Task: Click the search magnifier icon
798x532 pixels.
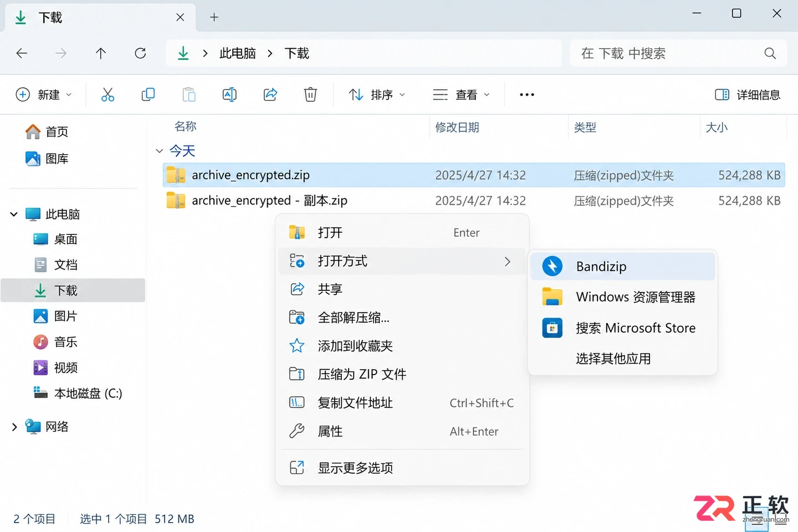Action: [770, 53]
